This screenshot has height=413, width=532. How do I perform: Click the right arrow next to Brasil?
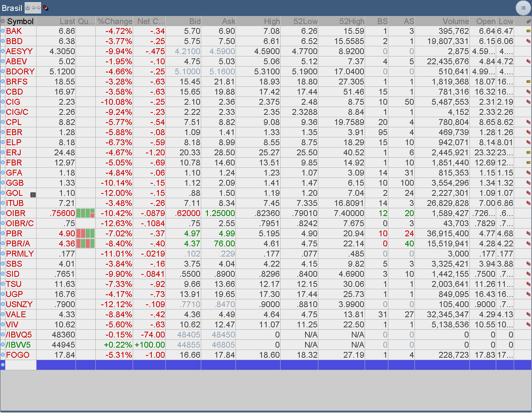(38, 8)
